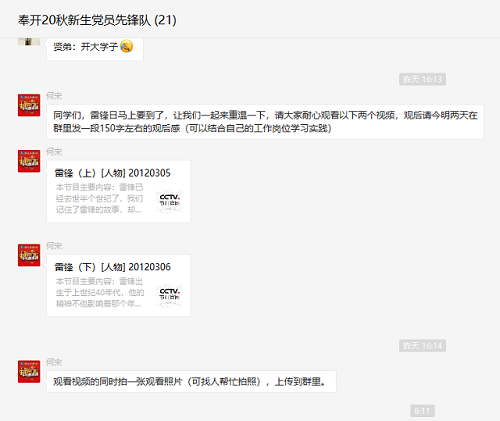Click the description text of the 雷锋(上) card

pos(99,198)
